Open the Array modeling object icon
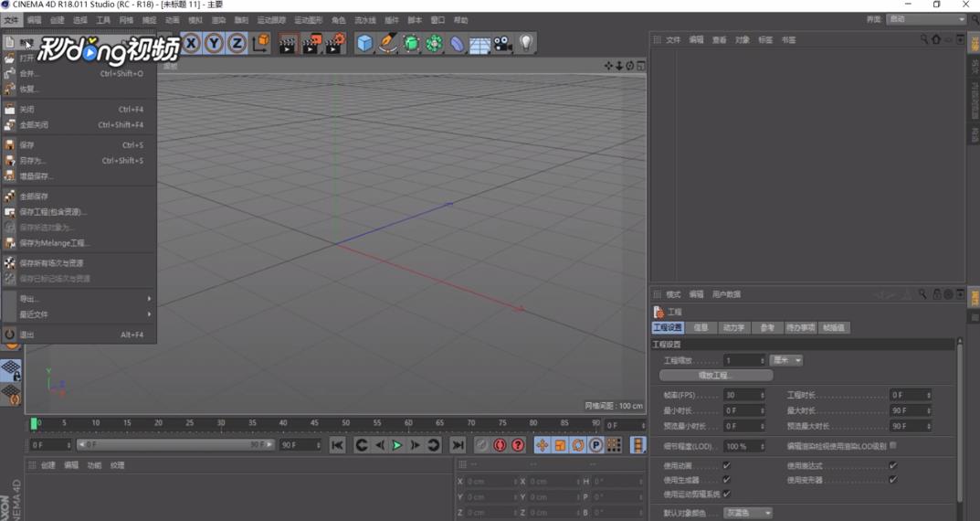This screenshot has height=521, width=980. (435, 43)
